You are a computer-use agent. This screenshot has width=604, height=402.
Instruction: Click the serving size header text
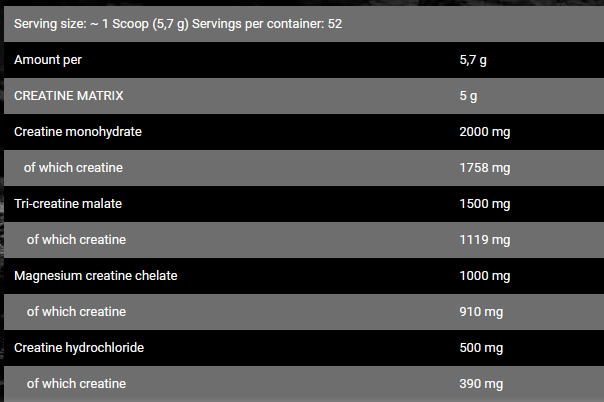point(178,22)
